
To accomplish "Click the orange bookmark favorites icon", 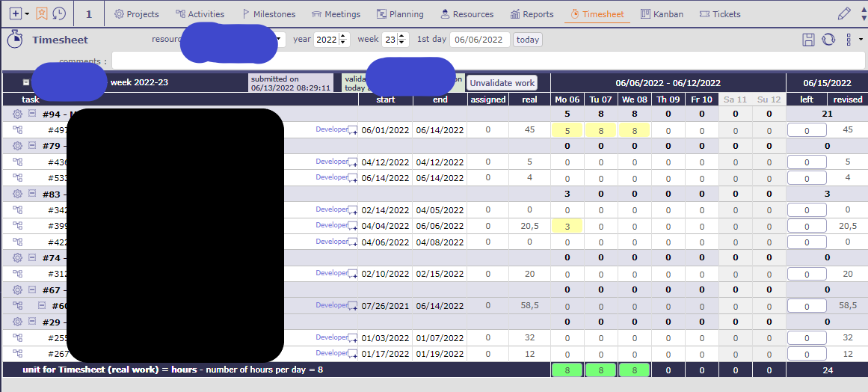I will [42, 13].
